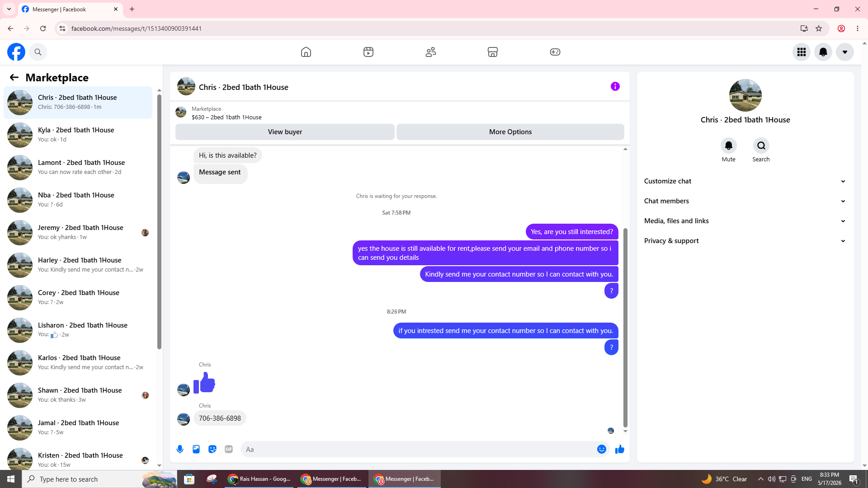Open the Shawn conversation
Image resolution: width=868 pixels, height=488 pixels.
click(x=78, y=395)
